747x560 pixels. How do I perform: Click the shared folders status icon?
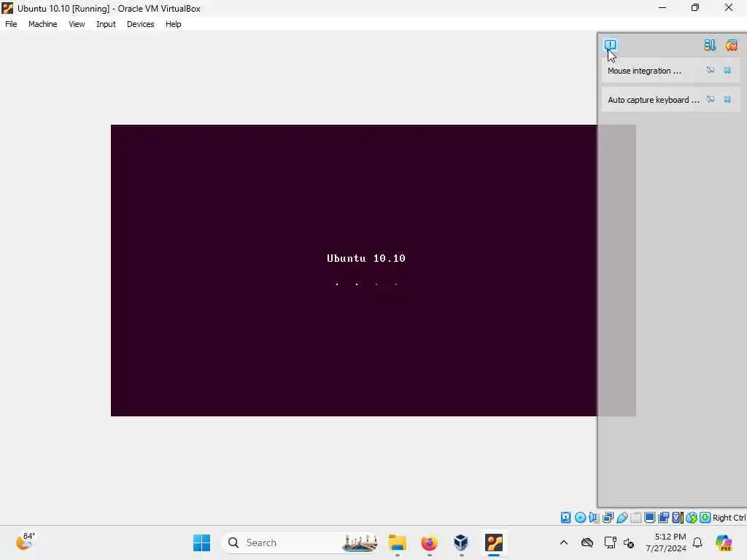tap(635, 518)
